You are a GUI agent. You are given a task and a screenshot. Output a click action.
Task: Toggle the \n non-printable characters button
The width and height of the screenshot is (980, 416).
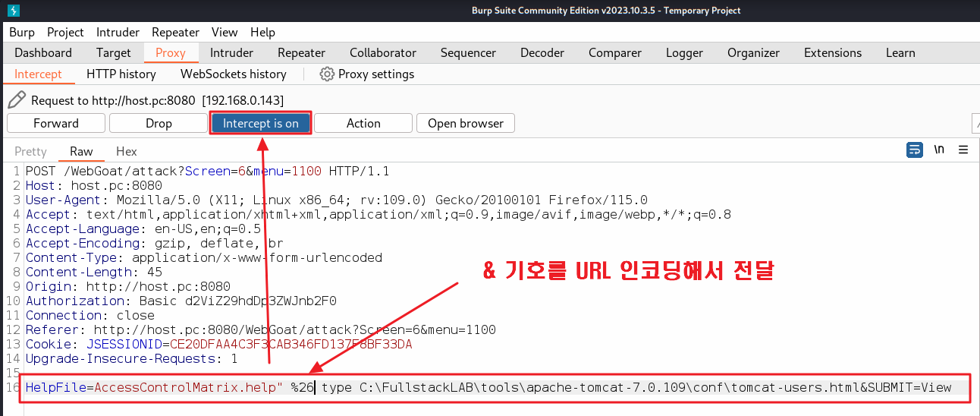pyautogui.click(x=939, y=150)
